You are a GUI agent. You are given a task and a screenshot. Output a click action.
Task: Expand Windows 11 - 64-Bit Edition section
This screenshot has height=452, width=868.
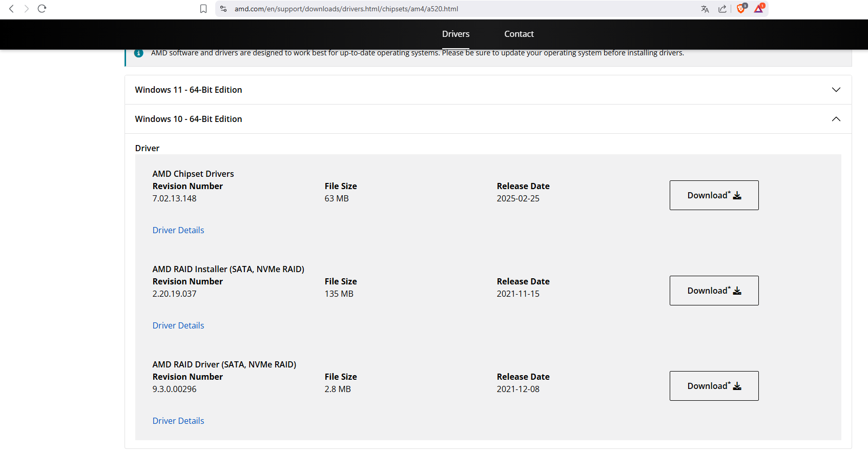tap(488, 90)
